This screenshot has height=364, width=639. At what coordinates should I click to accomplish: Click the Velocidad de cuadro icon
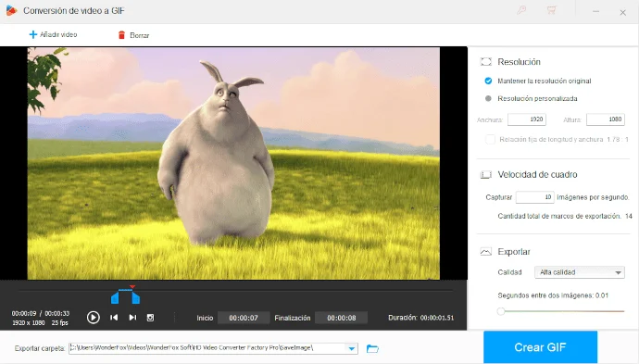click(486, 175)
